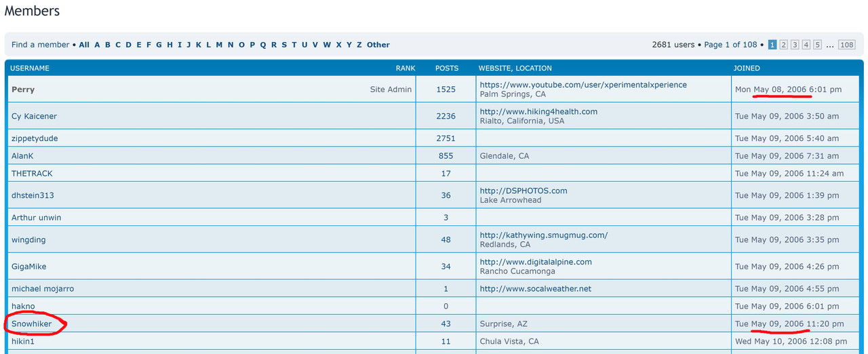
Task: Filter members by letter W
Action: point(327,45)
